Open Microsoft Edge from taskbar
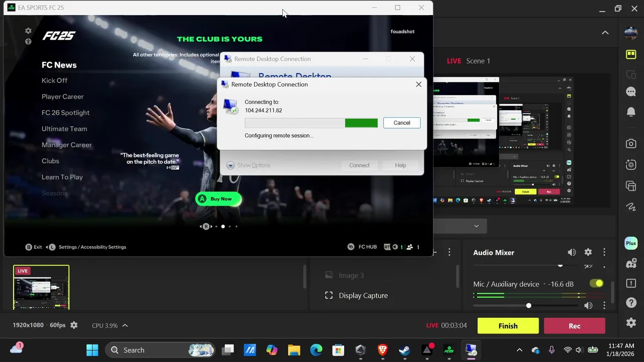Screen dimensions: 644x362 click(316, 350)
